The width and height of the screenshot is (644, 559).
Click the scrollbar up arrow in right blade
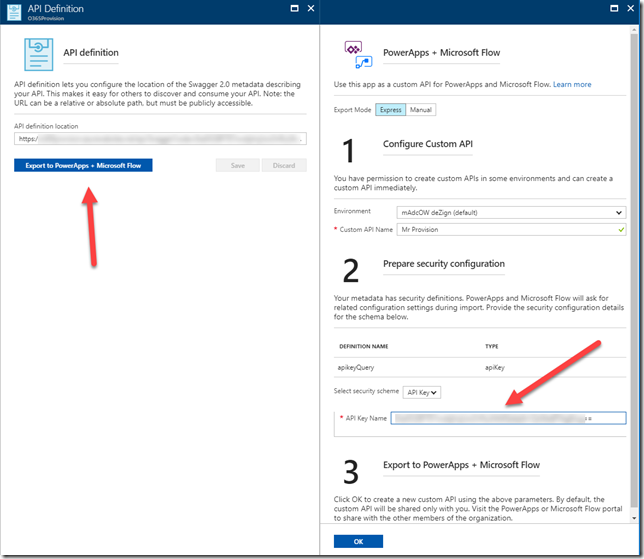(634, 29)
